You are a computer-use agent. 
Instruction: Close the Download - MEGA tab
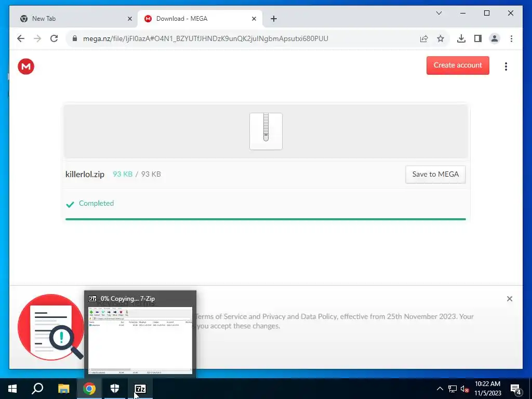click(x=254, y=19)
